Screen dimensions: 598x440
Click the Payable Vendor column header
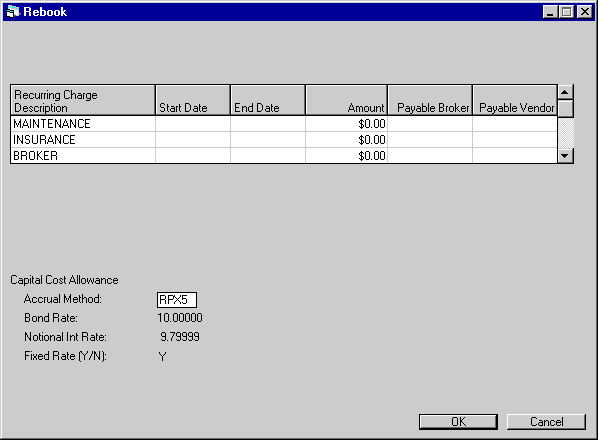515,100
